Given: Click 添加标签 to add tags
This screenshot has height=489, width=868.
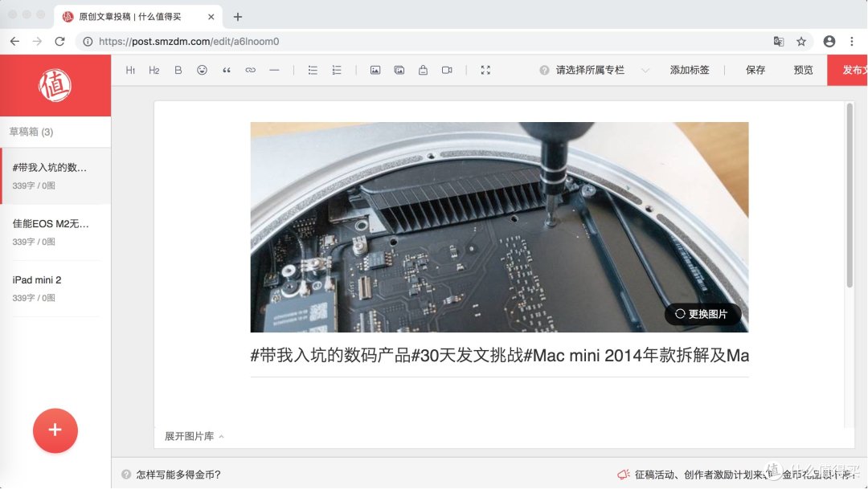Looking at the screenshot, I should (690, 70).
